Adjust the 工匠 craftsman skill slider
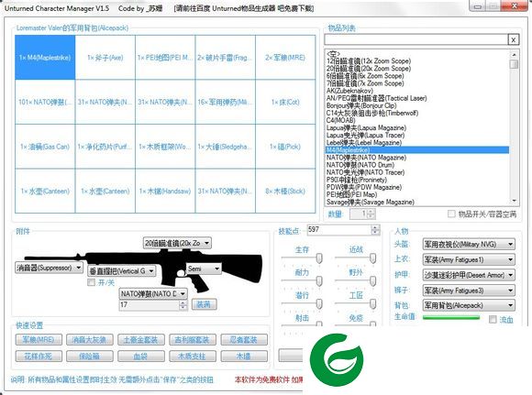This screenshot has height=395, width=532. (372, 304)
